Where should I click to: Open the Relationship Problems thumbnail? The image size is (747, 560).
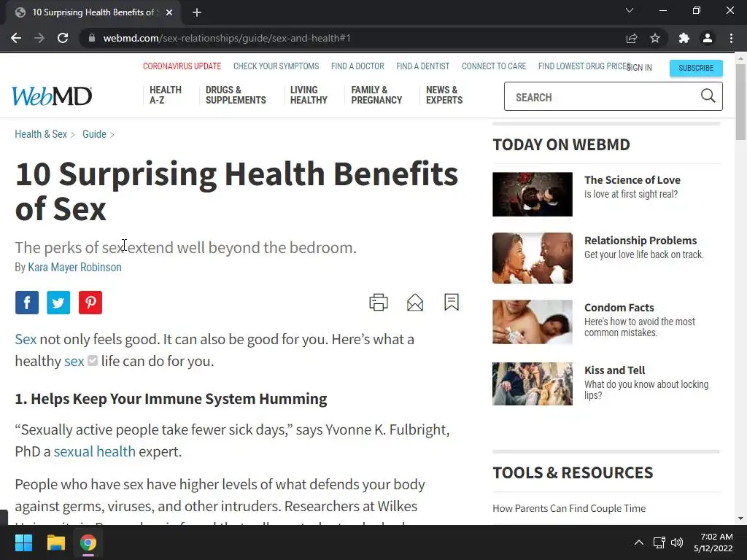tap(532, 258)
